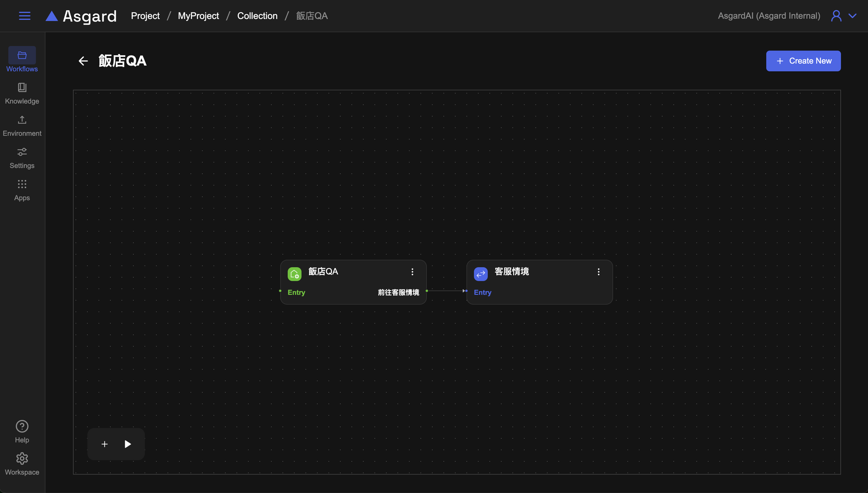Expand the user account dropdown chevron
Screen dimensions: 868x493
[x=852, y=16]
